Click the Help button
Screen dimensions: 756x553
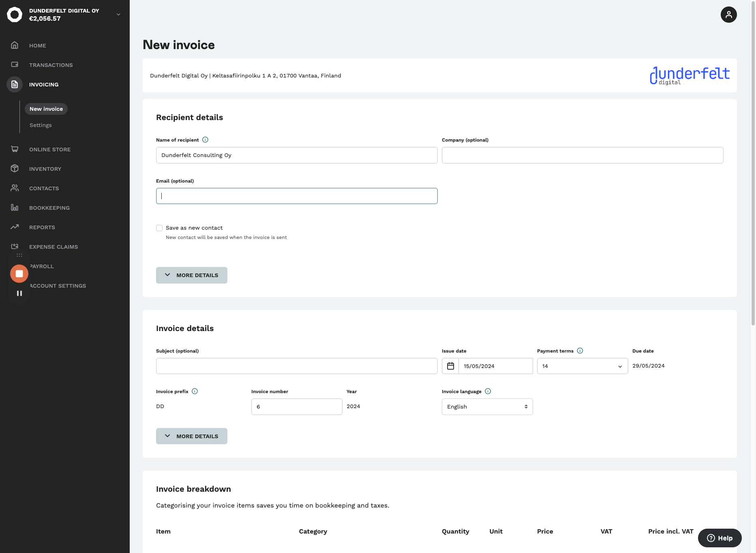click(720, 538)
